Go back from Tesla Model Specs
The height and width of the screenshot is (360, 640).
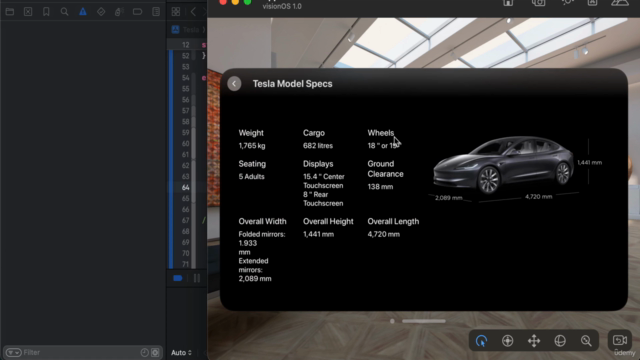(x=234, y=84)
